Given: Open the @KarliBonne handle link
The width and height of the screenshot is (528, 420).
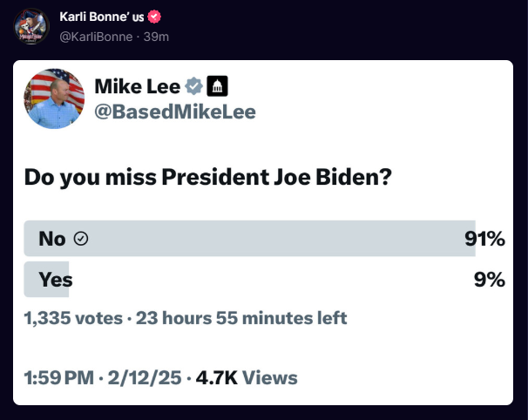Looking at the screenshot, I should click(x=96, y=37).
